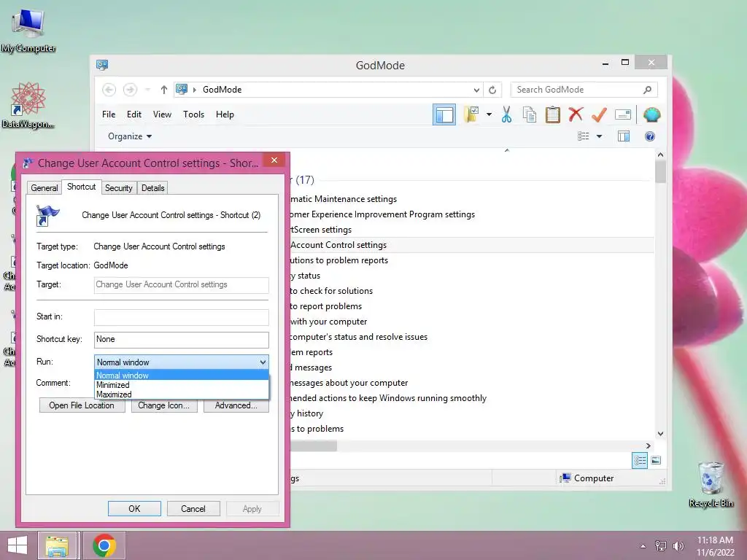
Task: Click the Rename toolbar icon
Action: click(623, 114)
